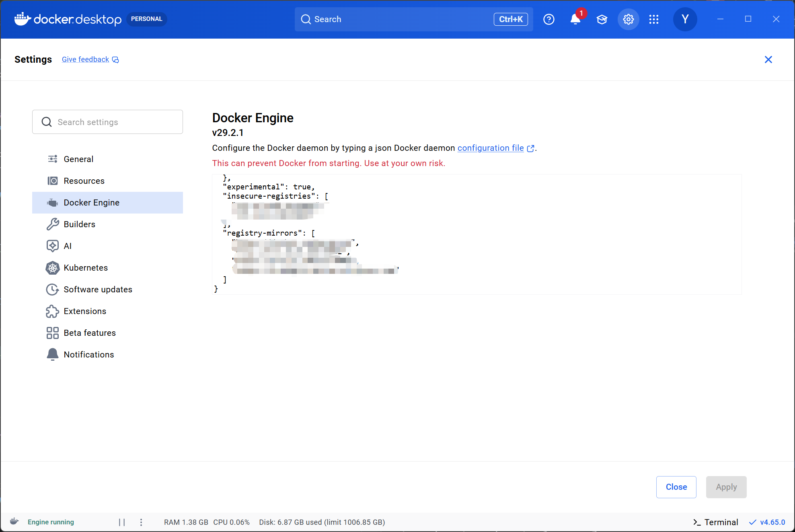Click the user avatar Y
The image size is (795, 532).
685,19
